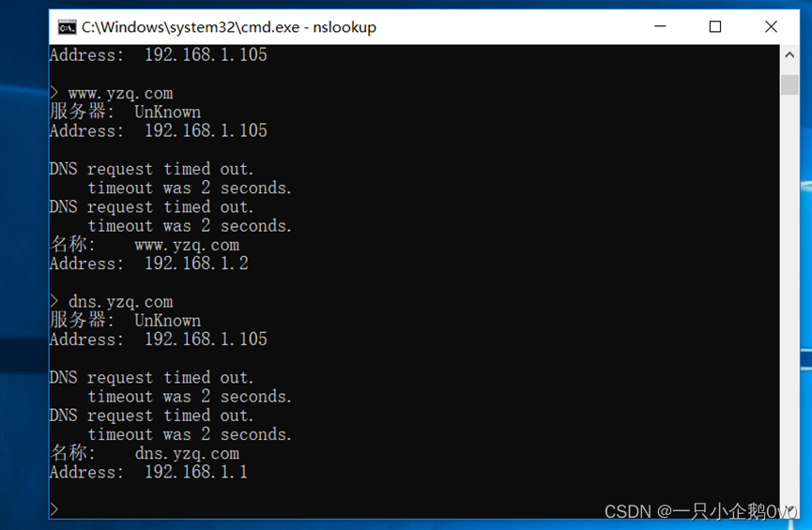Screen dimensions: 812x530
Task: Click the resolved address 192.168.1.2
Action: coord(196,264)
